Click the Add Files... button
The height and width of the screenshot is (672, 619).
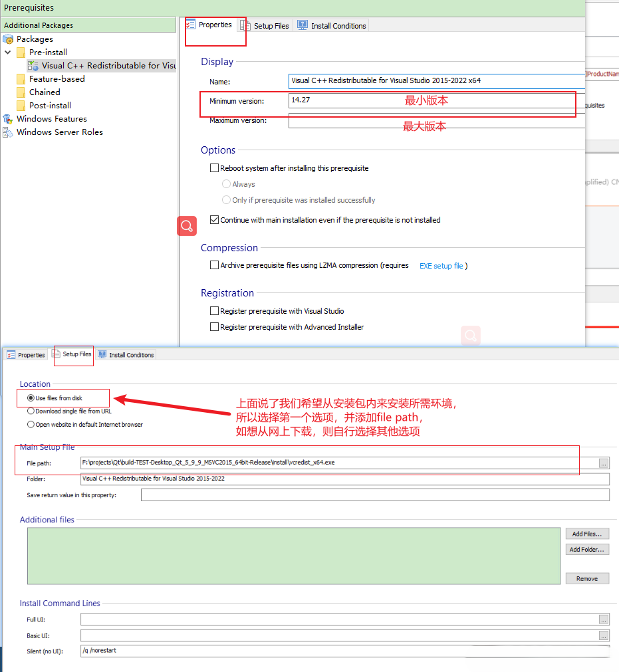587,534
